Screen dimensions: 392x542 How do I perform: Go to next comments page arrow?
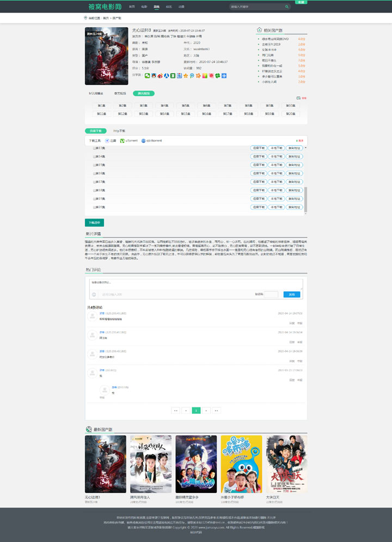(x=206, y=410)
